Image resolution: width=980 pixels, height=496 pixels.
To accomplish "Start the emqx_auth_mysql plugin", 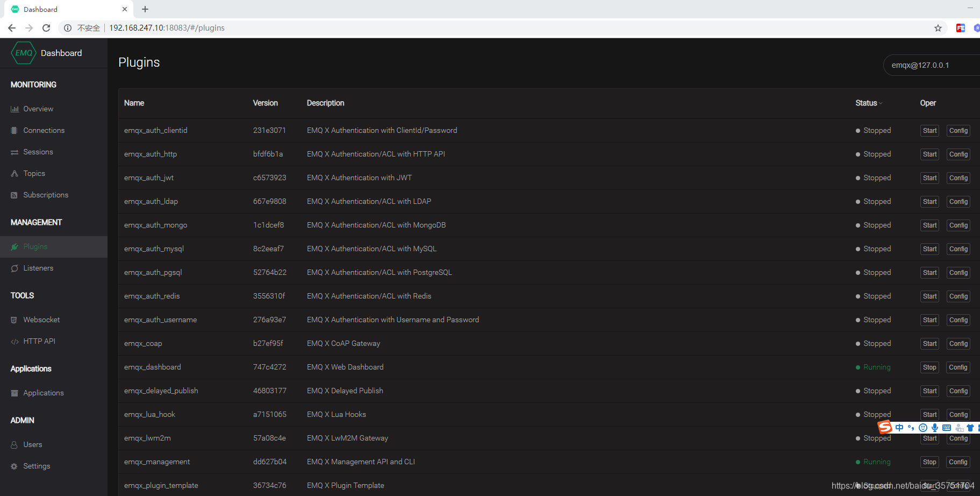I will point(929,249).
